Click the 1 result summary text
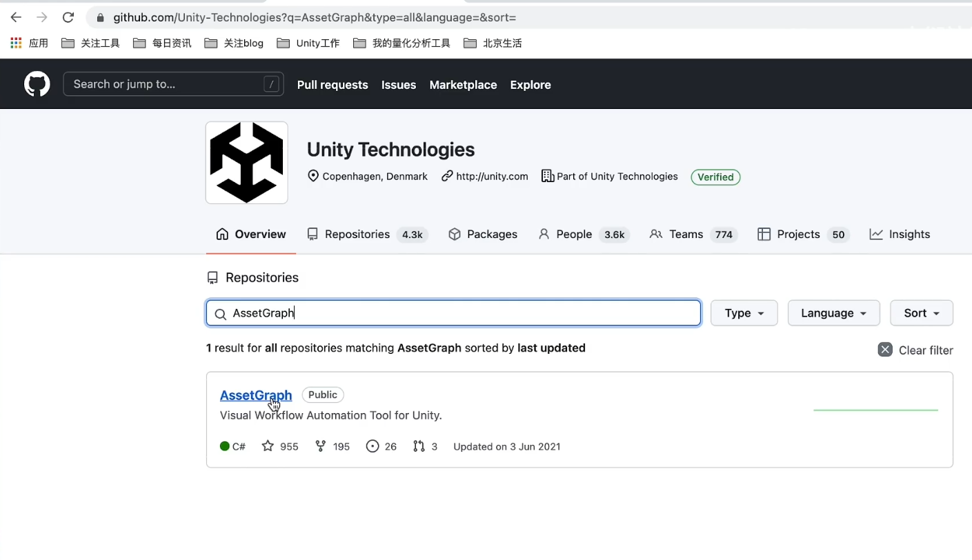This screenshot has width=972, height=560. (x=396, y=348)
